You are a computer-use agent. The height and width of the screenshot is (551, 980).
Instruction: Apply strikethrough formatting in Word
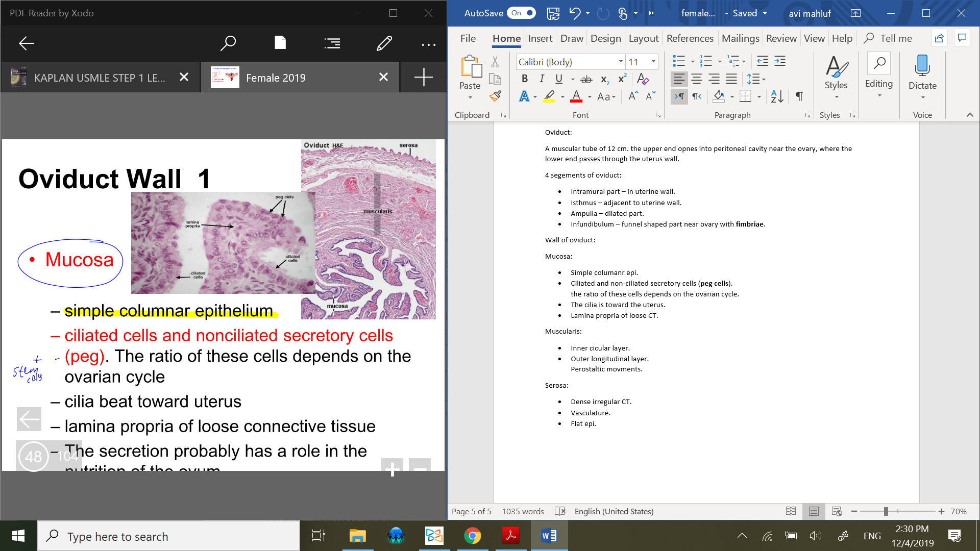pyautogui.click(x=586, y=79)
